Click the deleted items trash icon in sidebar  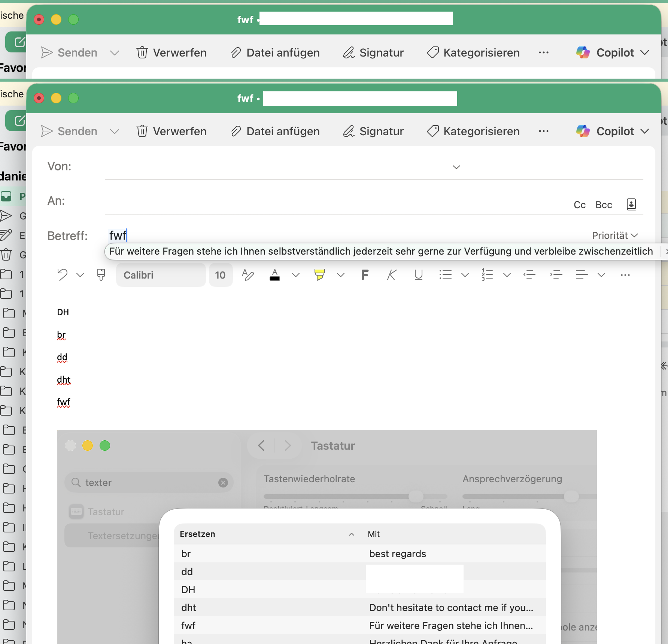(x=6, y=255)
